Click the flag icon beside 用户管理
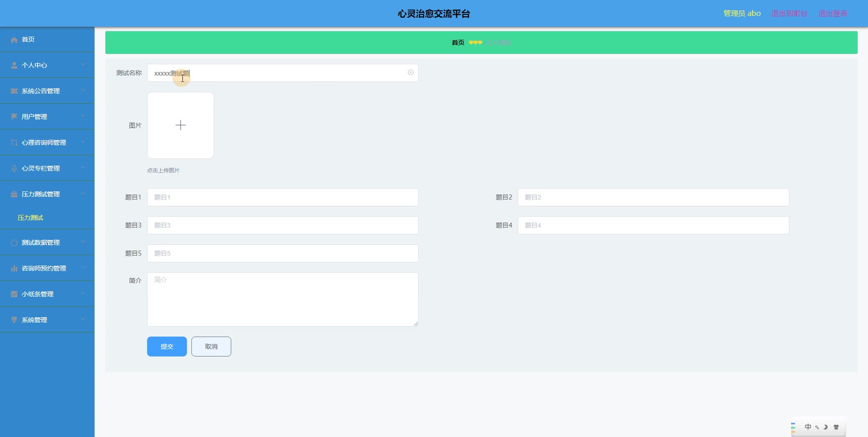868x437 pixels. pos(14,117)
